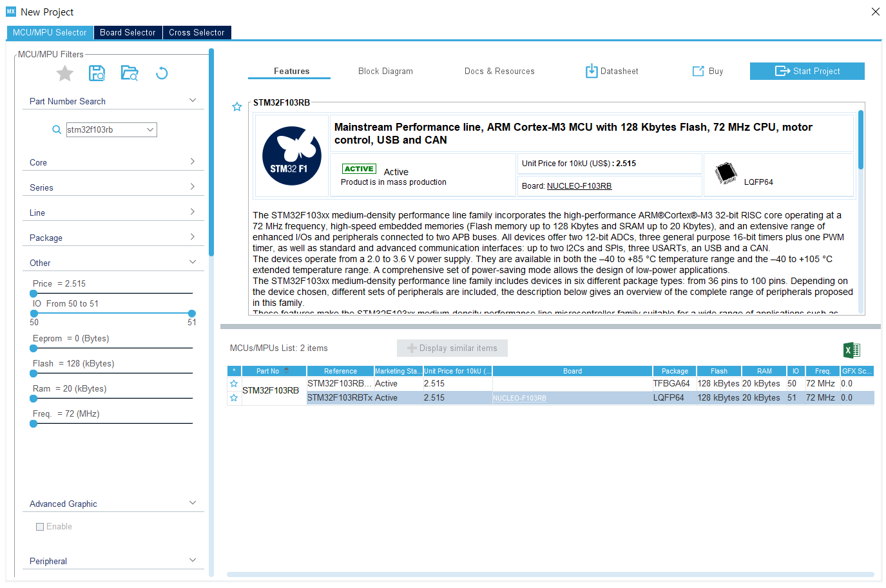Viewport: 886px width, 588px height.
Task: Sort by Package column header
Action: tap(675, 371)
